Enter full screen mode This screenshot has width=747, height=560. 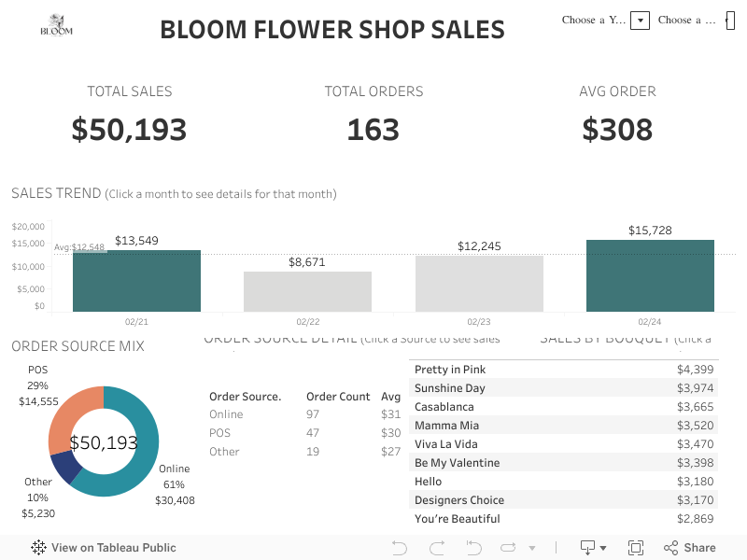(x=636, y=548)
